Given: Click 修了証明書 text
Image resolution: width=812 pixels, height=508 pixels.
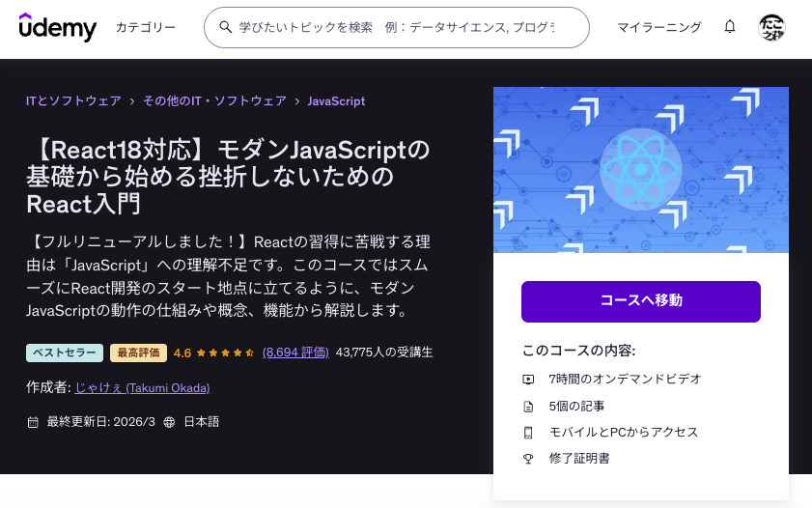Looking at the screenshot, I should (579, 459).
